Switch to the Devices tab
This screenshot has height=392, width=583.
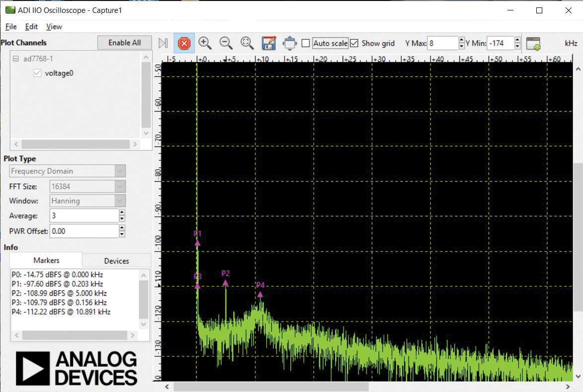click(116, 260)
